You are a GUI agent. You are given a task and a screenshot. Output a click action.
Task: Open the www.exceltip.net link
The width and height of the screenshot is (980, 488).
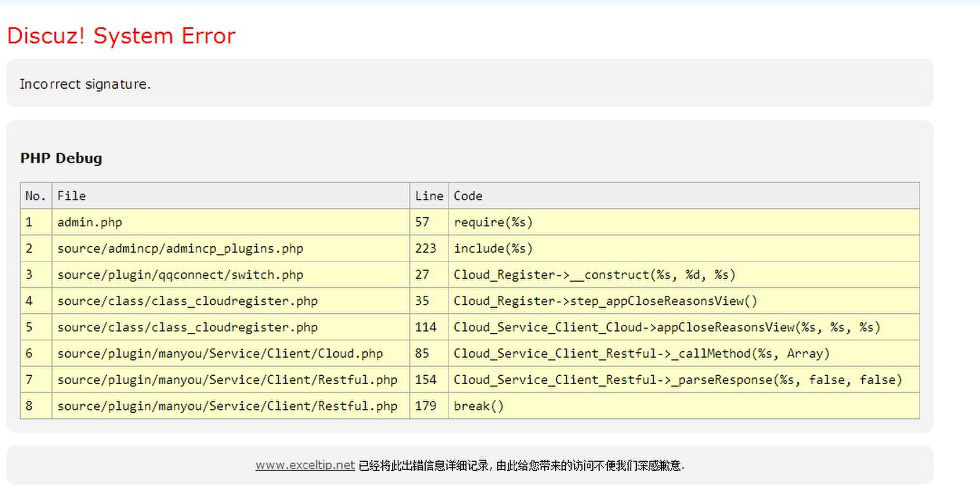click(305, 465)
